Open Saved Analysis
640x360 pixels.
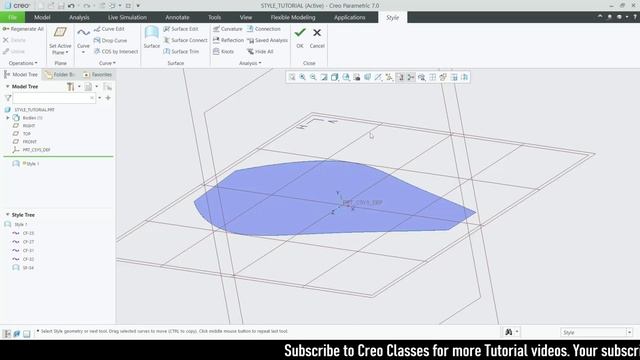[x=267, y=40]
